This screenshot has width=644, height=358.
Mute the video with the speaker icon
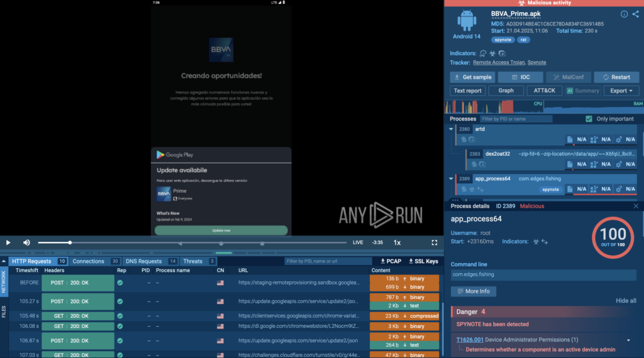coord(26,242)
